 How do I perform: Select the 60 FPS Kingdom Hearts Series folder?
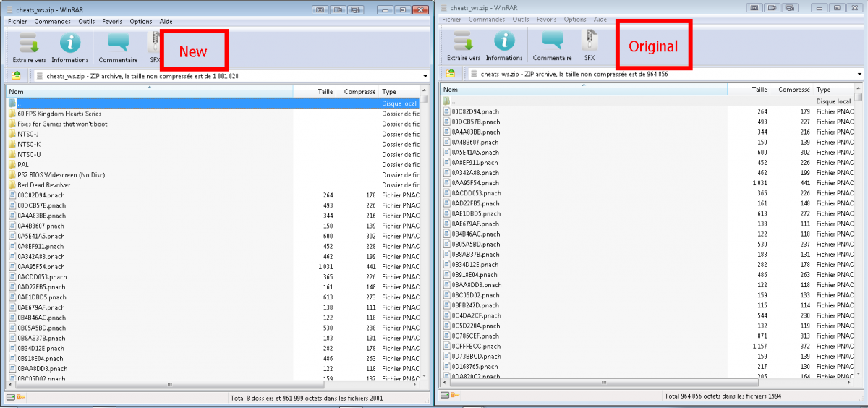[59, 114]
